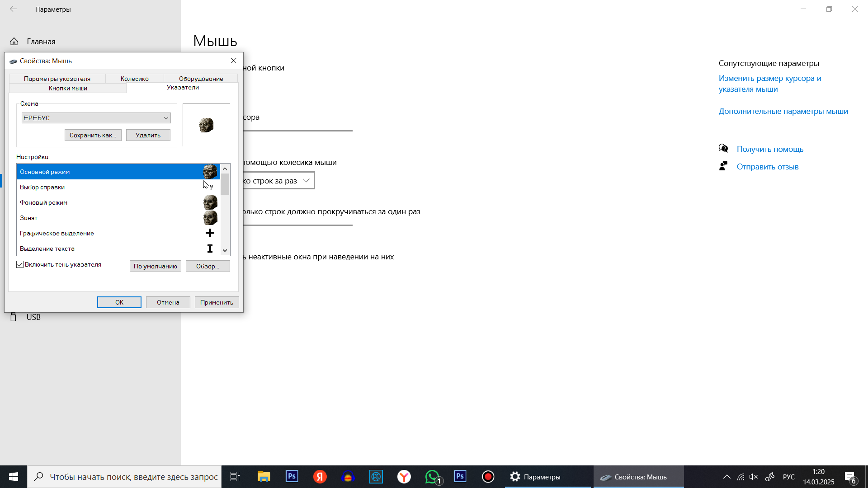Image resolution: width=868 pixels, height=488 pixels.
Task: Click the pointer list scrollbar thumb
Action: 225,183
